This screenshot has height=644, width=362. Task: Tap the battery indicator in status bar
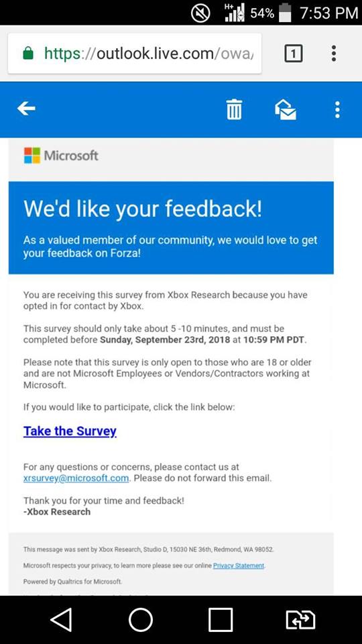(284, 13)
